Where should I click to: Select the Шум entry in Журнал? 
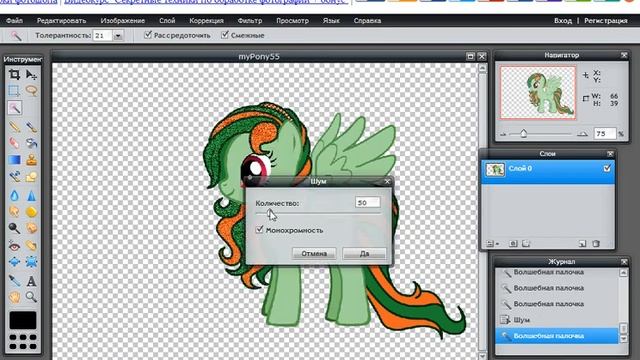[x=557, y=320]
